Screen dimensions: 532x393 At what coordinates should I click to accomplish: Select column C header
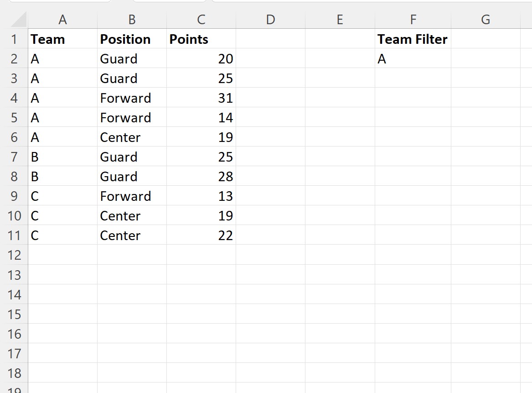(x=201, y=19)
